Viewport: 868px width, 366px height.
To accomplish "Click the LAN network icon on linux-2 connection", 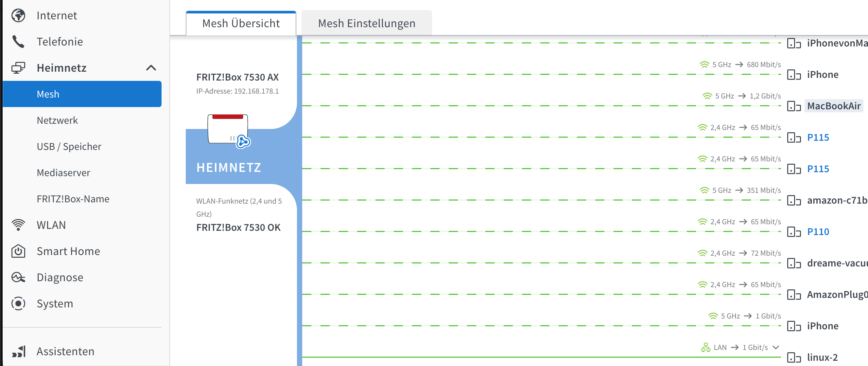I will click(x=705, y=347).
